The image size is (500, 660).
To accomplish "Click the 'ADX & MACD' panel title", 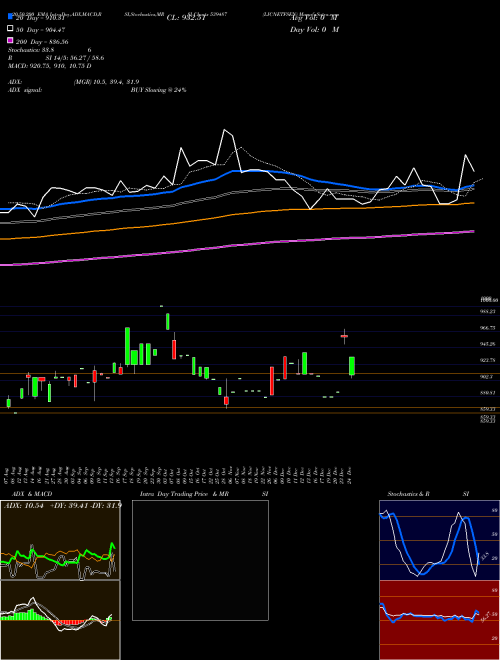I will [32, 494].
